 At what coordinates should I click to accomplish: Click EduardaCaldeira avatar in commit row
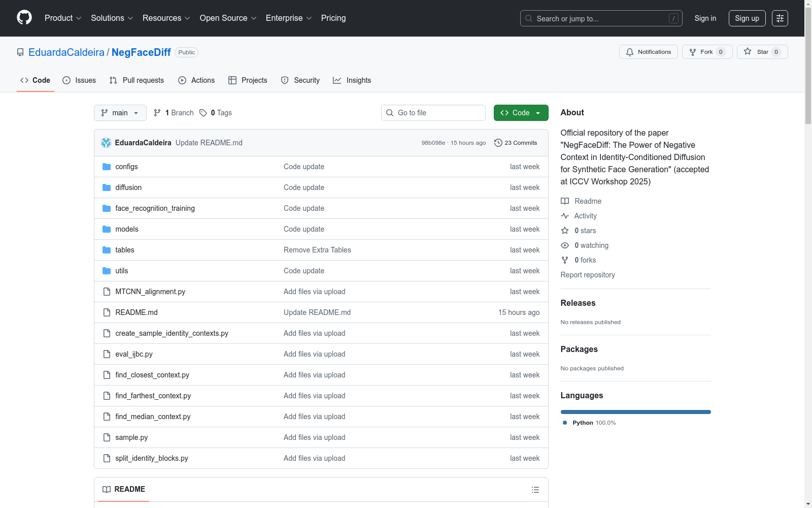coord(106,143)
